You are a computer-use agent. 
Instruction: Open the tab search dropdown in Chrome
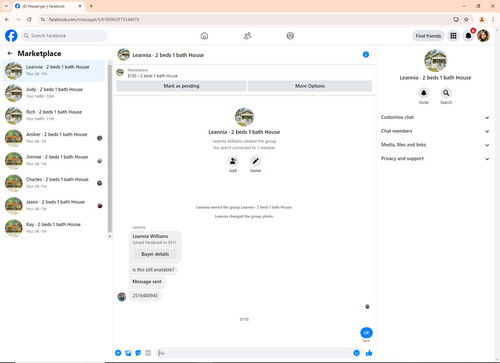tap(6, 6)
